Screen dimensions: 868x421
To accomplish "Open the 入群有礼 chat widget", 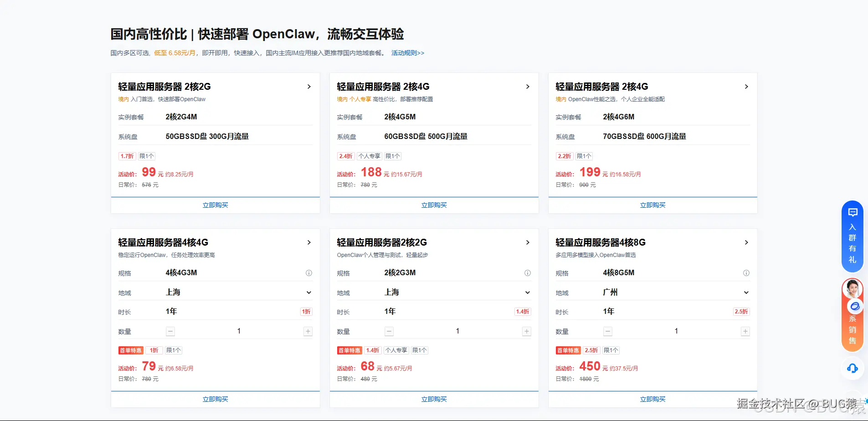I will [x=853, y=236].
